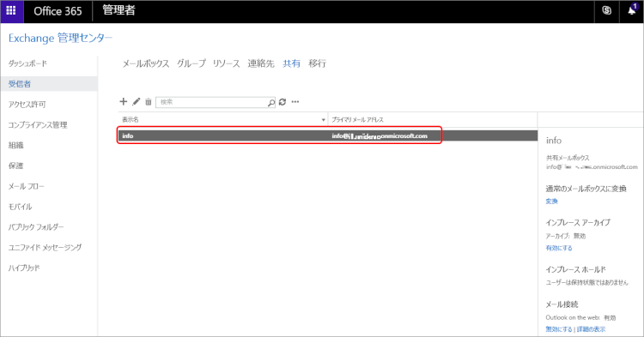Image resolution: width=644 pixels, height=337 pixels.
Task: Switch to the リソース tab
Action: [x=226, y=63]
